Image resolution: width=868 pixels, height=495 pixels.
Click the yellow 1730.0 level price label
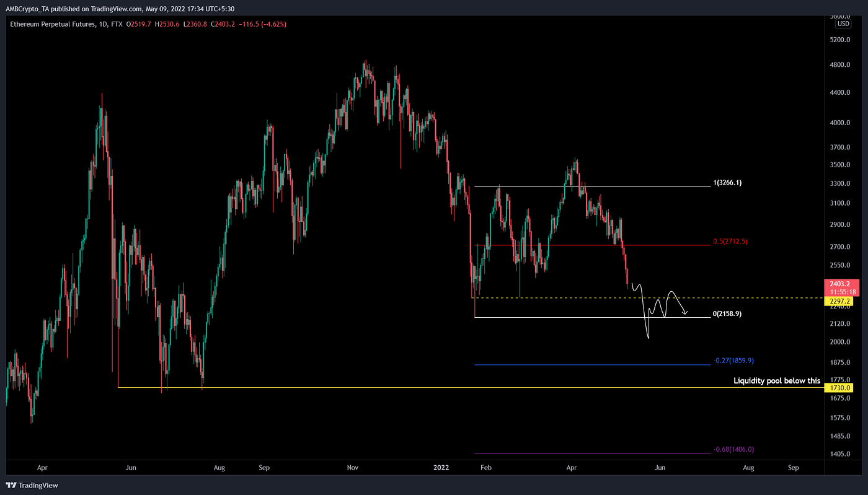click(x=838, y=387)
